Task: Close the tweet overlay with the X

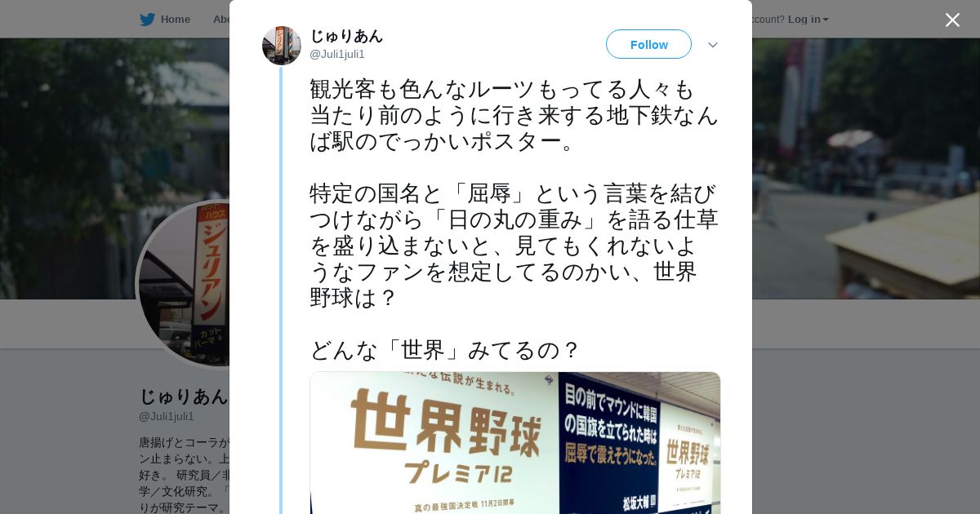Action: click(952, 20)
